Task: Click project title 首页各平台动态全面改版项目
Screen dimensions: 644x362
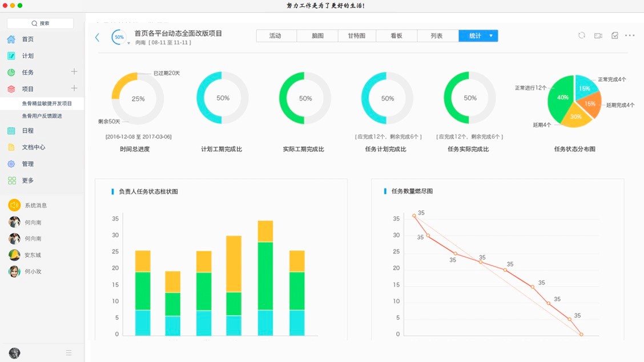Action: click(178, 33)
